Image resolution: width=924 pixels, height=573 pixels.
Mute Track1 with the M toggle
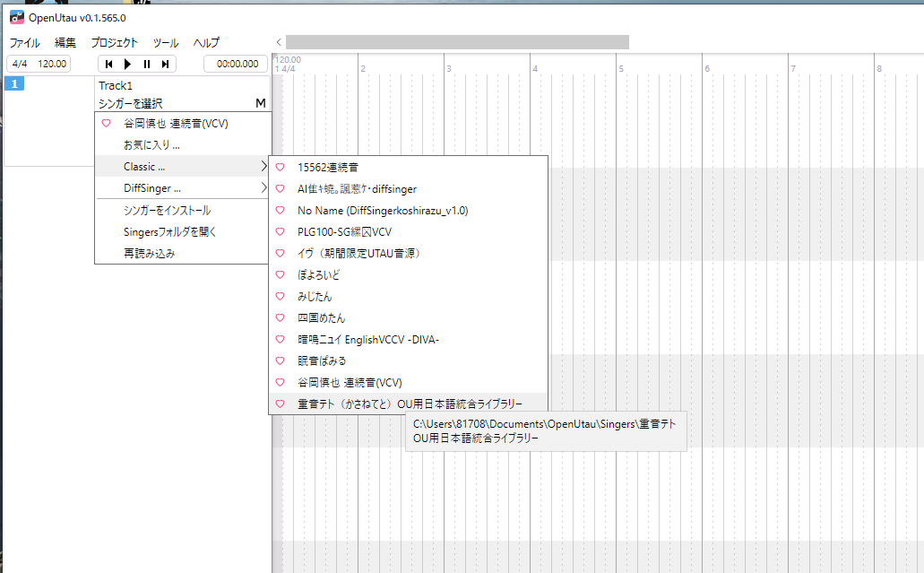(x=260, y=103)
